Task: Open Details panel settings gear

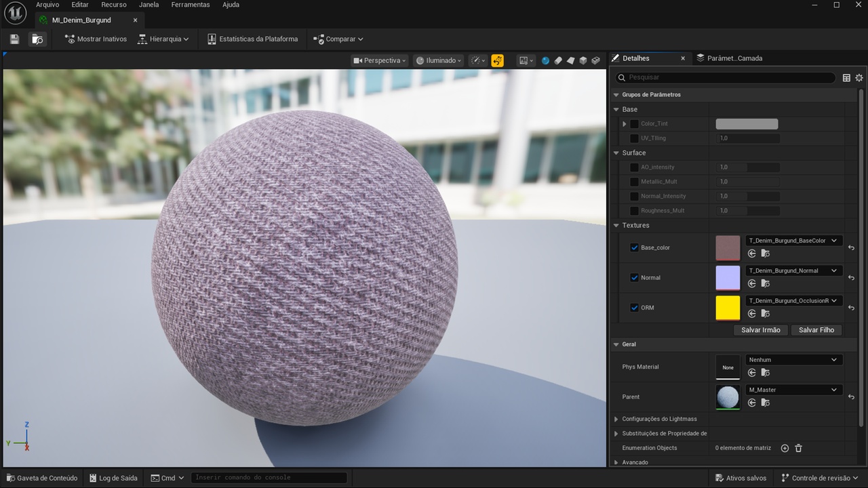Action: (859, 78)
